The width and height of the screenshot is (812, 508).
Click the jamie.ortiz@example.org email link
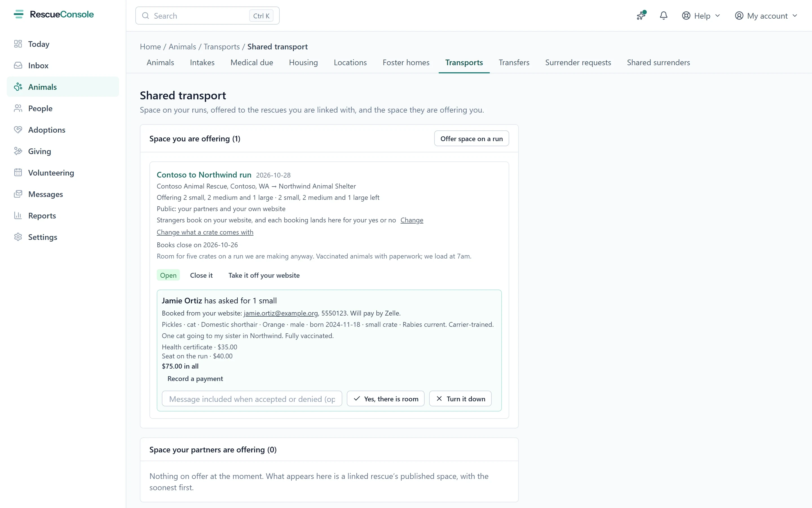tap(281, 313)
